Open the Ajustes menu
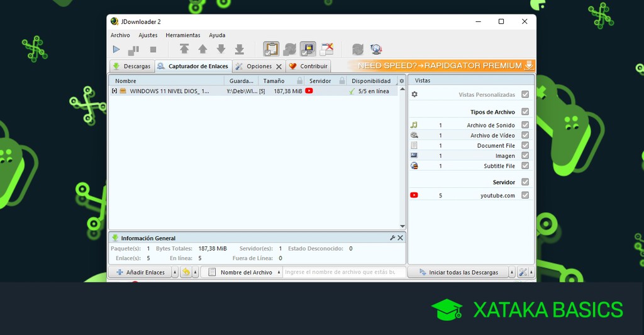The height and width of the screenshot is (335, 644). [148, 35]
